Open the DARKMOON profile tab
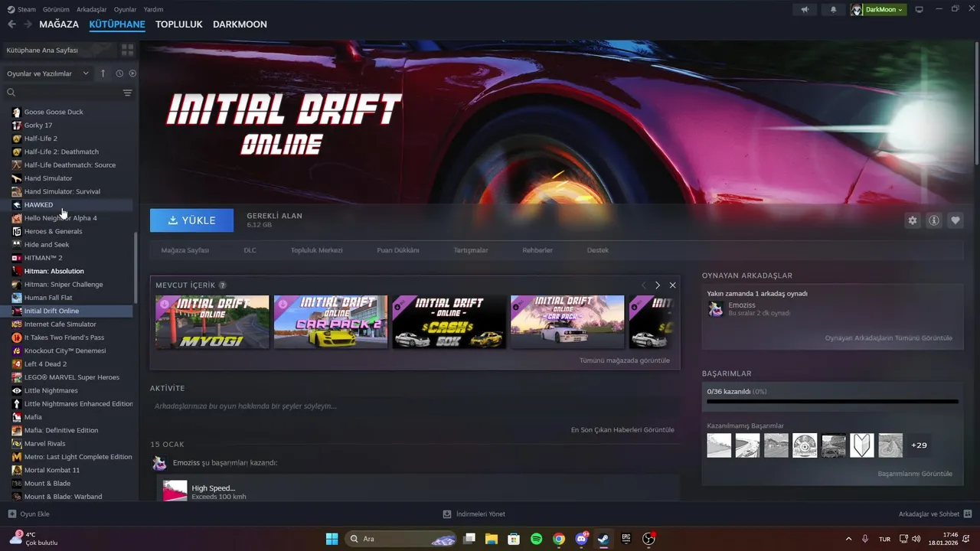980x551 pixels. [240, 24]
